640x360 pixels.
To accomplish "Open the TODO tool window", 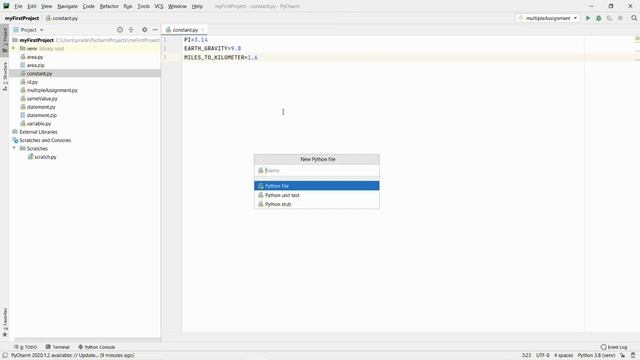I will tap(26, 347).
